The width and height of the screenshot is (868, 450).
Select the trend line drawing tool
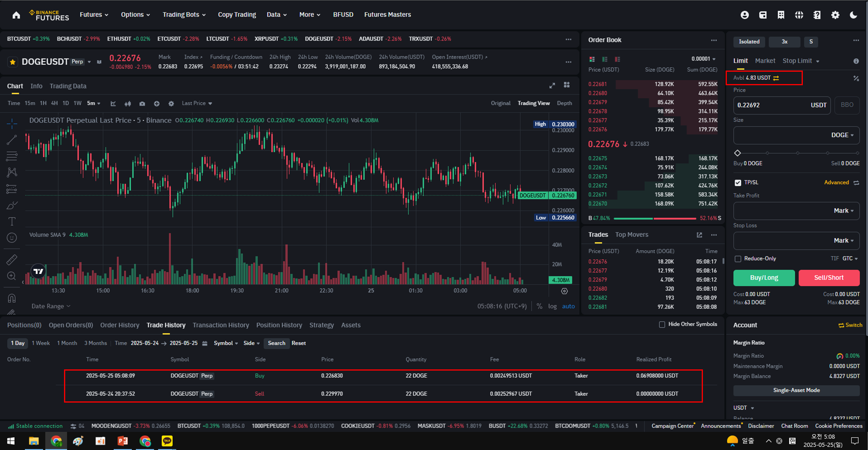pos(12,140)
